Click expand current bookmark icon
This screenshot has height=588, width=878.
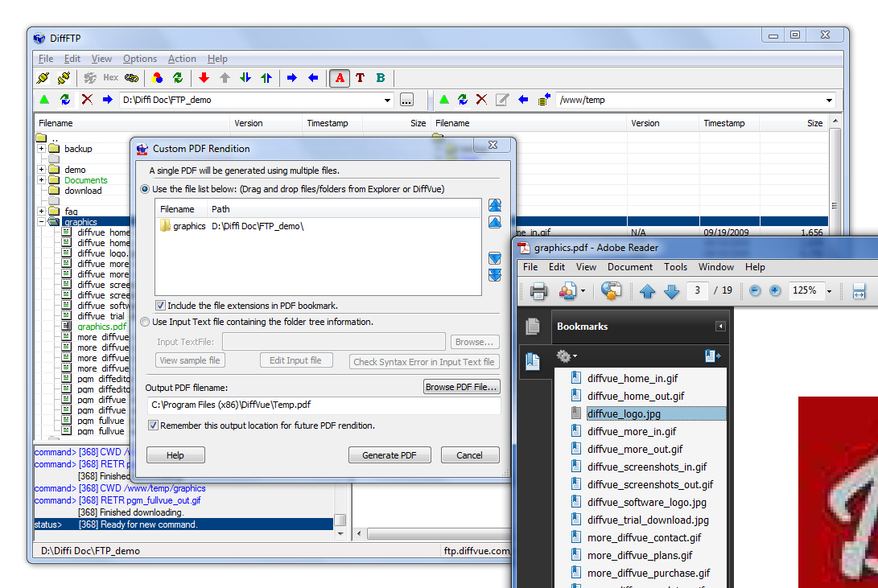tap(713, 356)
